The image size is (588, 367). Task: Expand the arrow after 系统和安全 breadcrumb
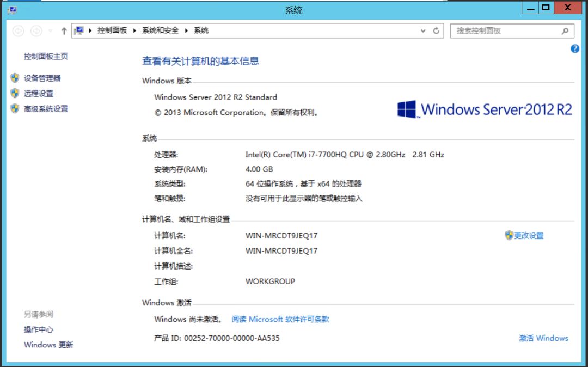(x=186, y=30)
